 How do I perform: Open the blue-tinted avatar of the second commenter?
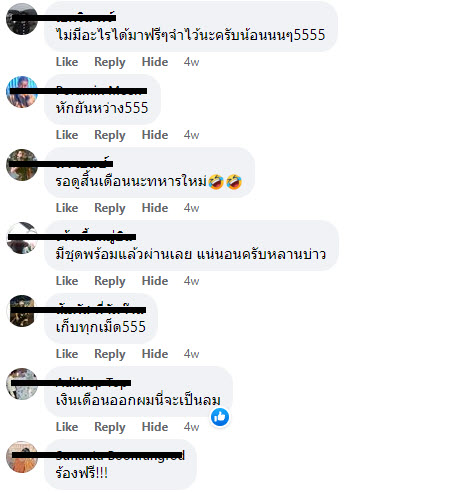pyautogui.click(x=22, y=92)
